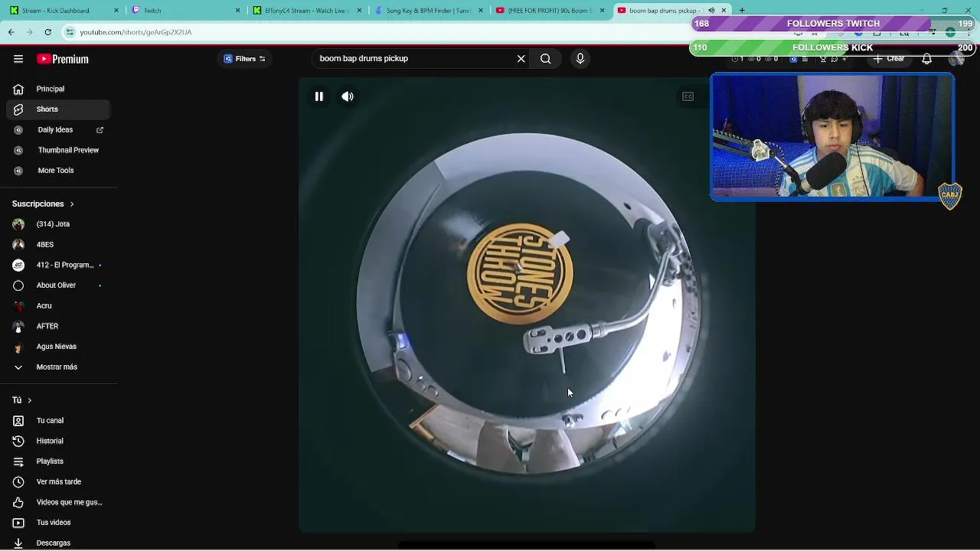View site information icon in the address bar

70,32
